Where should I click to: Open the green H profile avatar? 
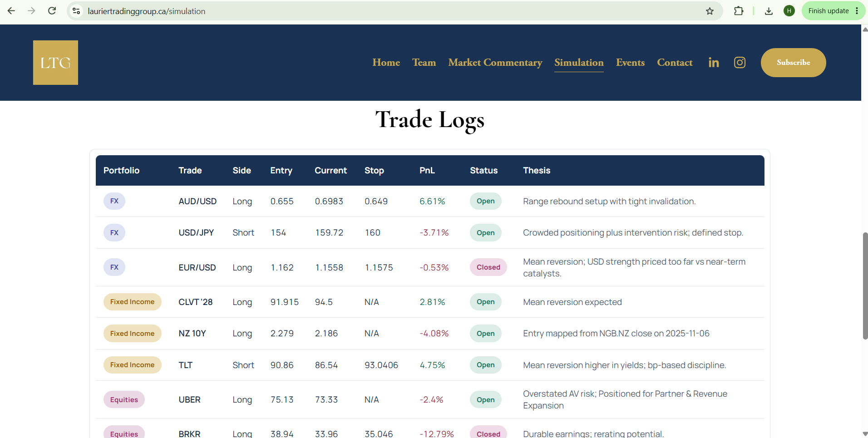point(789,11)
